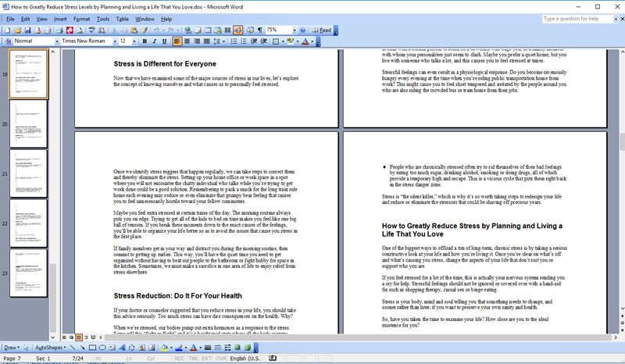The width and height of the screenshot is (625, 364).
Task: Expand the Borders dropdown arrow
Action: [283, 41]
